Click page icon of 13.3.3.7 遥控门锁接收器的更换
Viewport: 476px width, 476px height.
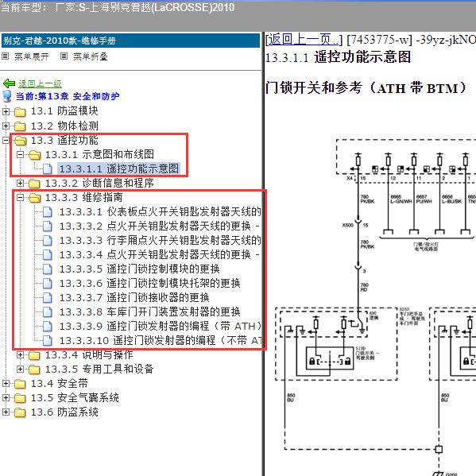pyautogui.click(x=48, y=297)
